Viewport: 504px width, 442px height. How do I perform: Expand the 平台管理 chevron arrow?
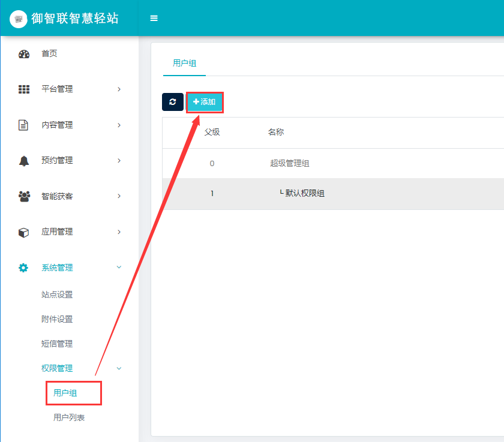(x=119, y=89)
